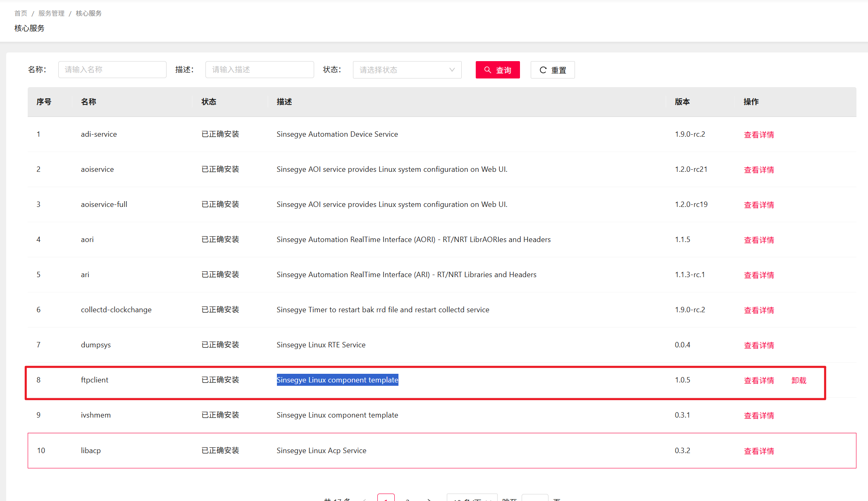Click 'Sinsegye Linux RTE Service' description

point(321,345)
